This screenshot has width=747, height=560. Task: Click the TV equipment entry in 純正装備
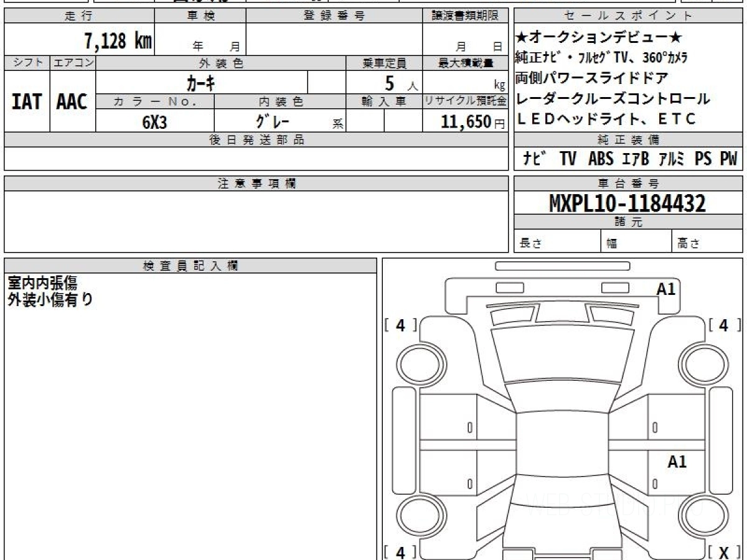tap(568, 159)
